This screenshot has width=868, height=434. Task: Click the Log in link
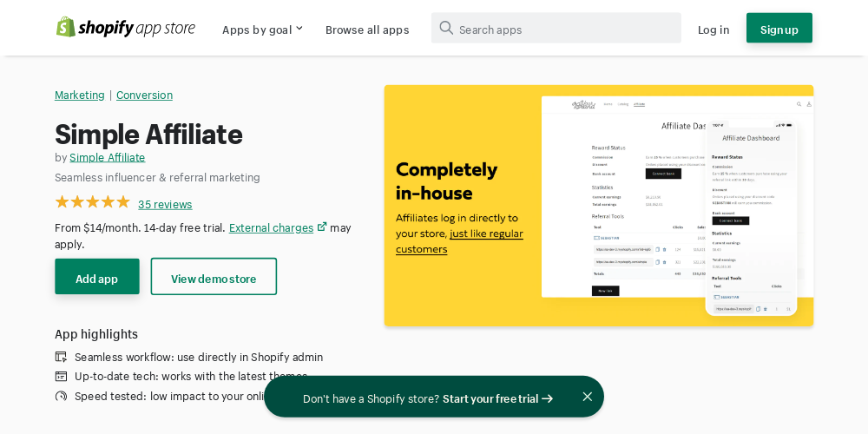click(713, 30)
